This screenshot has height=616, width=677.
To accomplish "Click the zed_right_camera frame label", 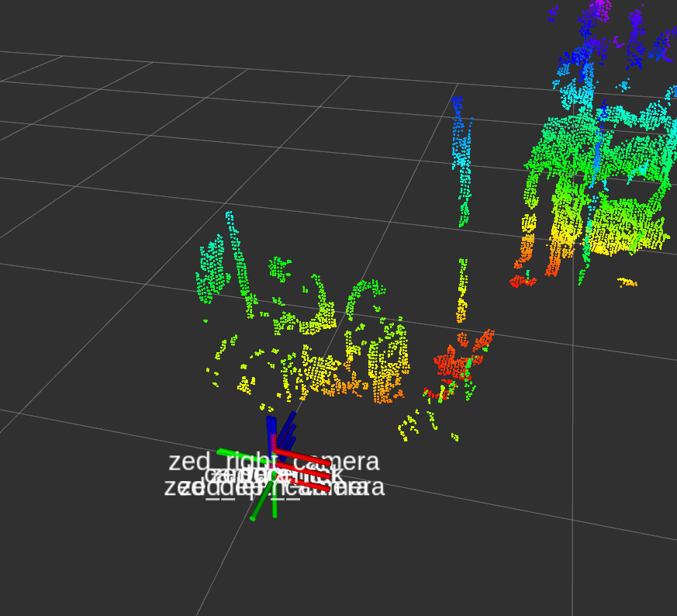I will (x=274, y=462).
